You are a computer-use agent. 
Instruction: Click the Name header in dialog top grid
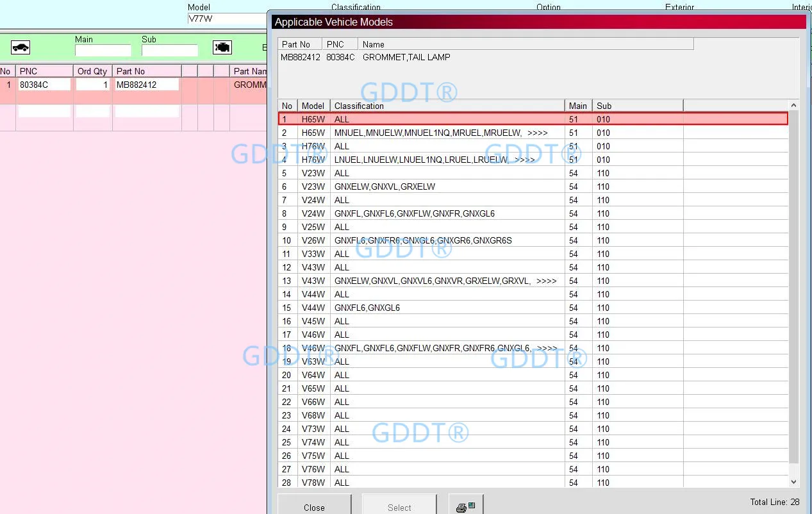(526, 44)
